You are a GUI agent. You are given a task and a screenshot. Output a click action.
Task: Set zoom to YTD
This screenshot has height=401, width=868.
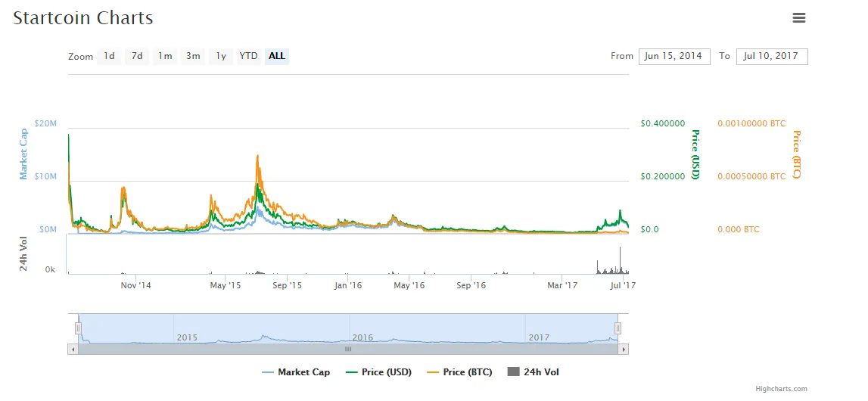point(248,56)
